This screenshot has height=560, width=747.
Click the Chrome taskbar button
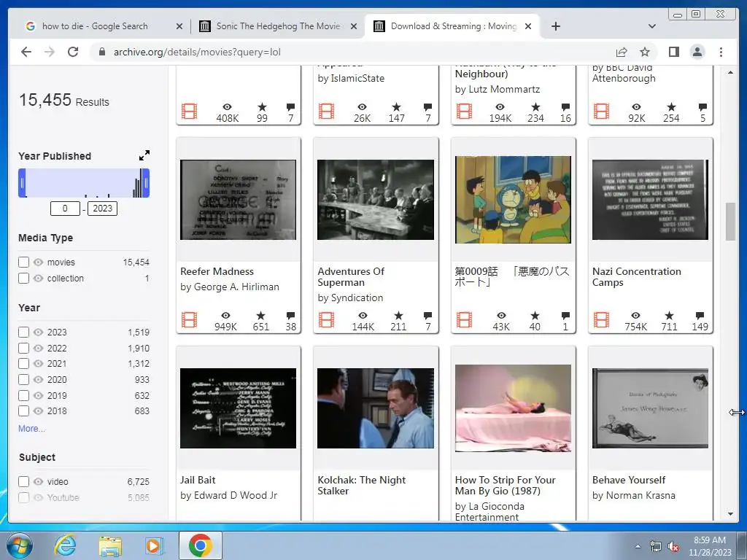(x=200, y=545)
